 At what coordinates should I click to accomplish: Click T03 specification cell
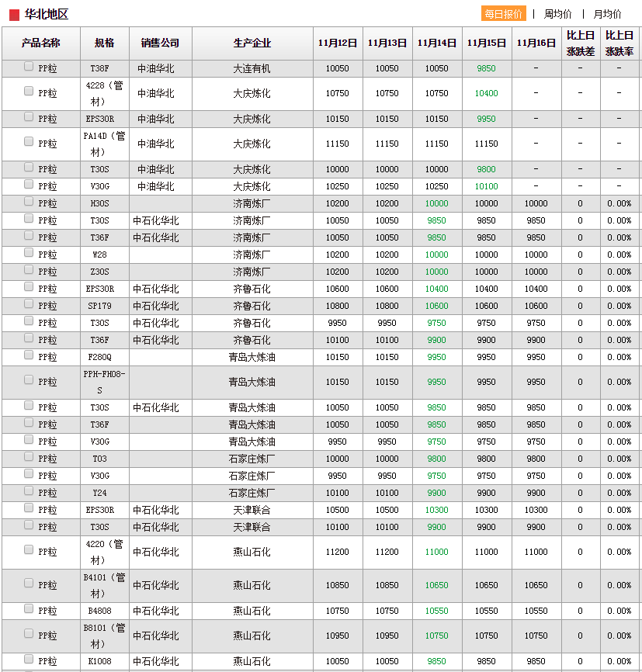(105, 459)
